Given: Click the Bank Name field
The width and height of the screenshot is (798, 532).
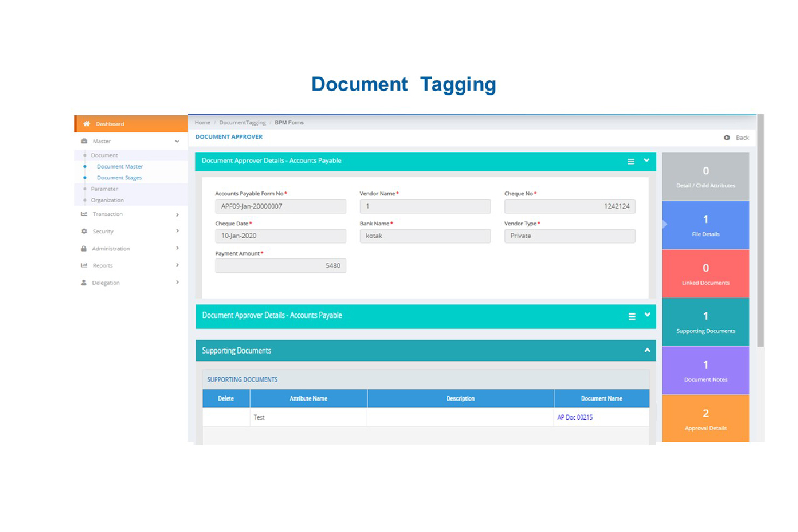Looking at the screenshot, I should pyautogui.click(x=425, y=236).
